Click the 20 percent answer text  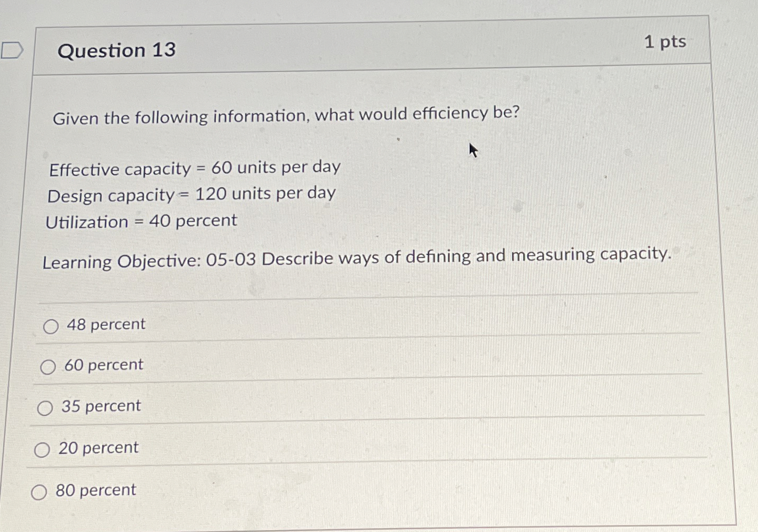tap(99, 448)
